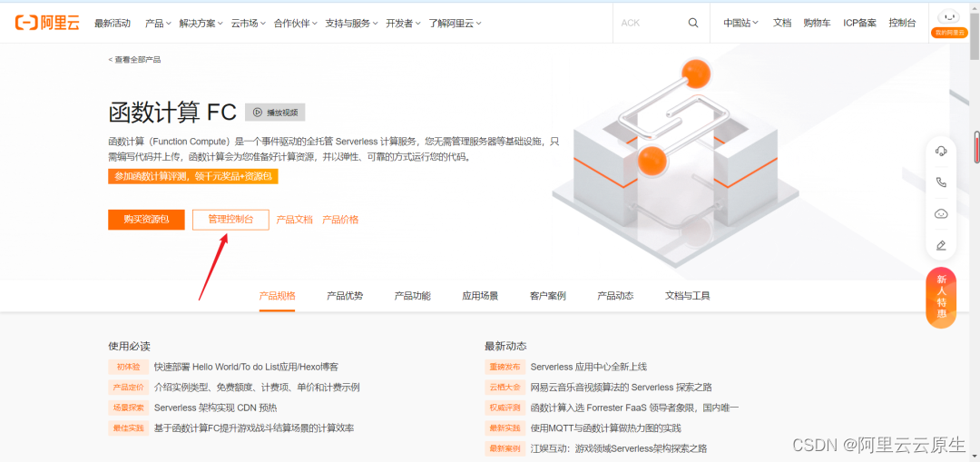Click the 云栖大会 tag label
The image size is (980, 462).
(x=505, y=387)
